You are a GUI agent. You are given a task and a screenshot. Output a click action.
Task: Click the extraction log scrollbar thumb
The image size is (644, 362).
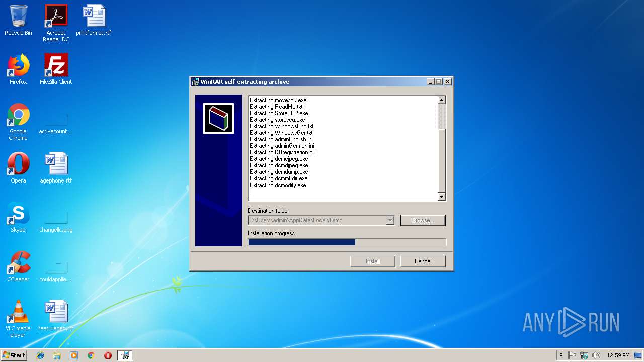[441, 160]
